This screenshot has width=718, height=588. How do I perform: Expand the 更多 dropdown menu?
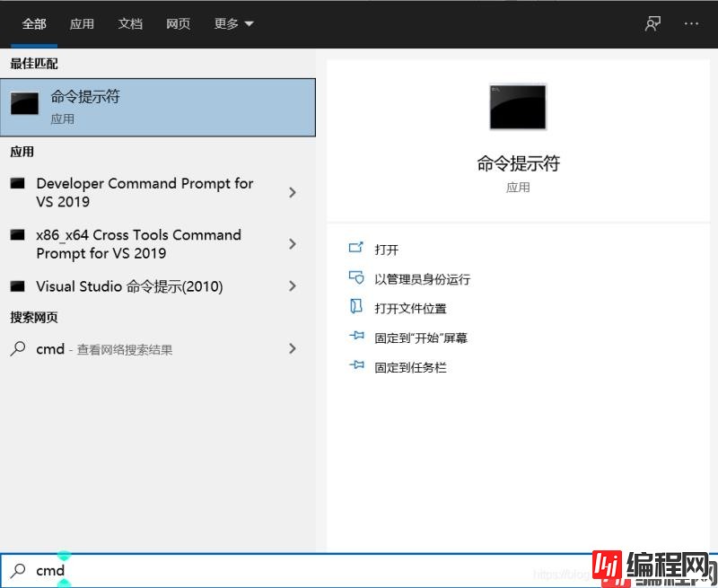coord(233,24)
